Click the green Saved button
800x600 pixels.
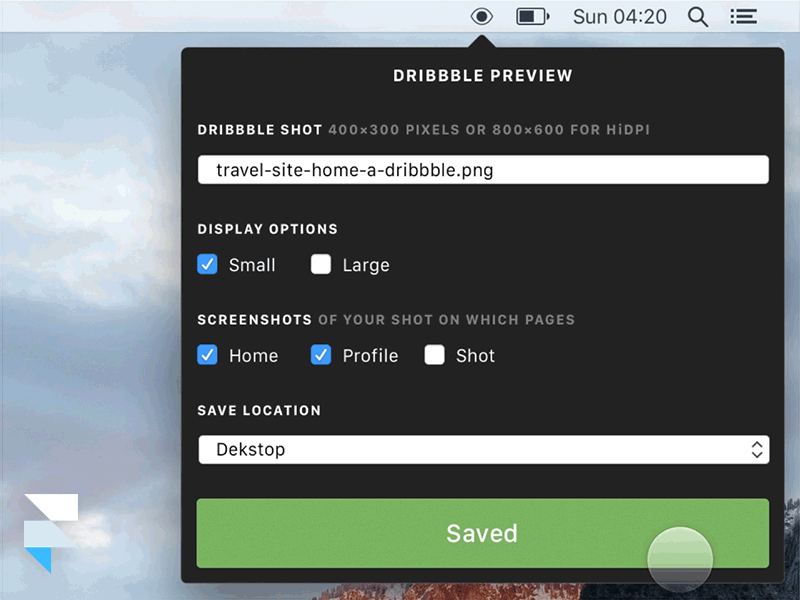coord(483,533)
